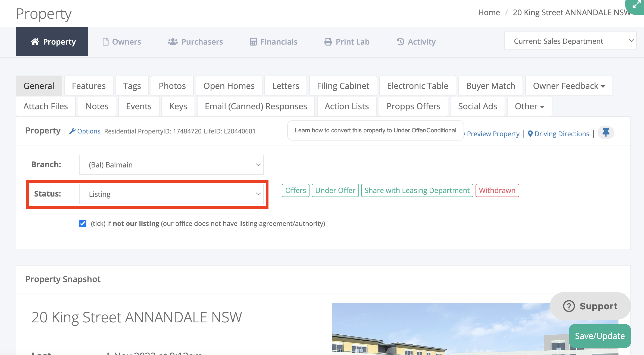Screen dimensions: 644x355
Task: Click the Preview Property link
Action: click(493, 134)
